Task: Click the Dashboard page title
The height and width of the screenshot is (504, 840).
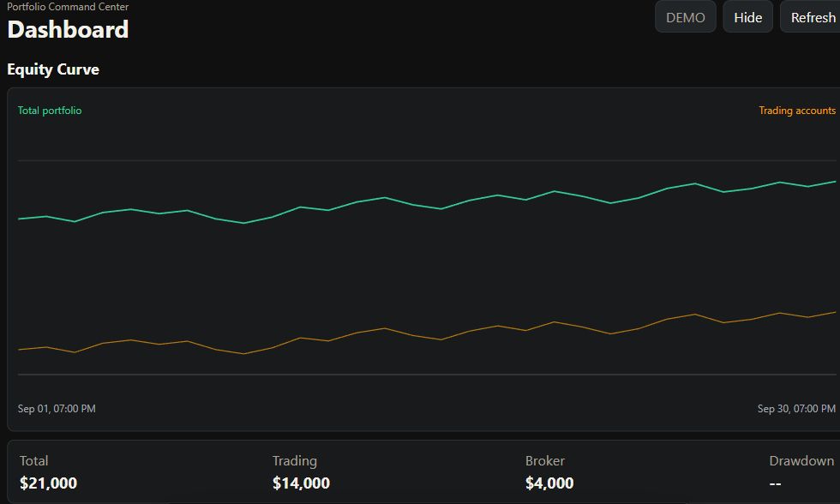Action: point(68,29)
